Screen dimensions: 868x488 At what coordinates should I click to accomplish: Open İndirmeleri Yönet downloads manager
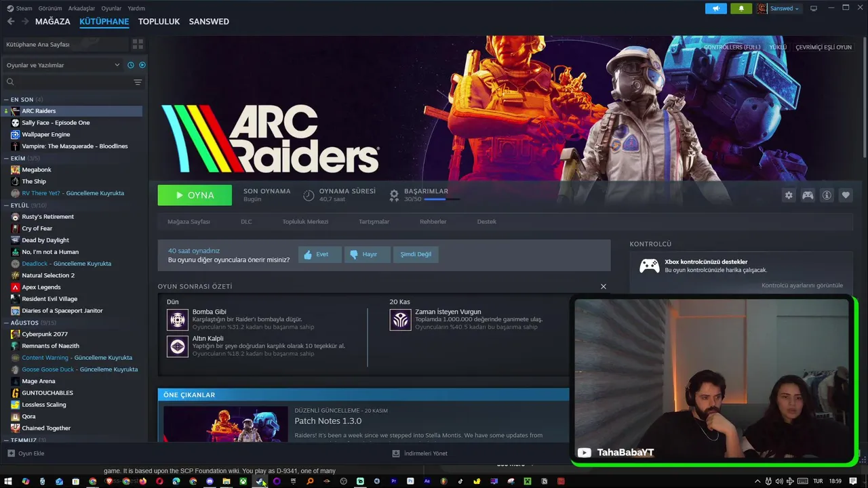(x=420, y=453)
